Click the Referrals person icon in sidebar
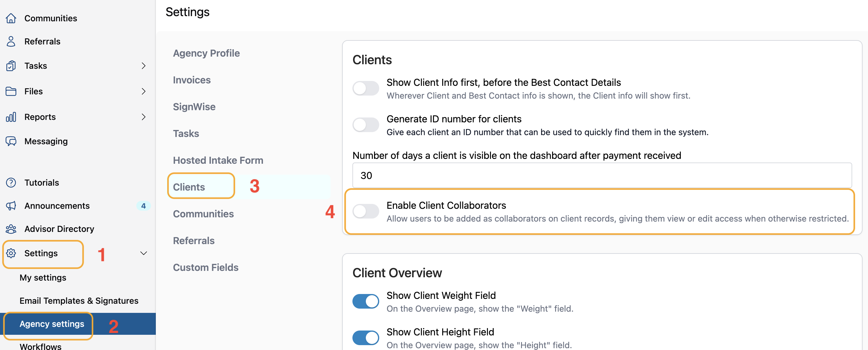 click(x=11, y=41)
